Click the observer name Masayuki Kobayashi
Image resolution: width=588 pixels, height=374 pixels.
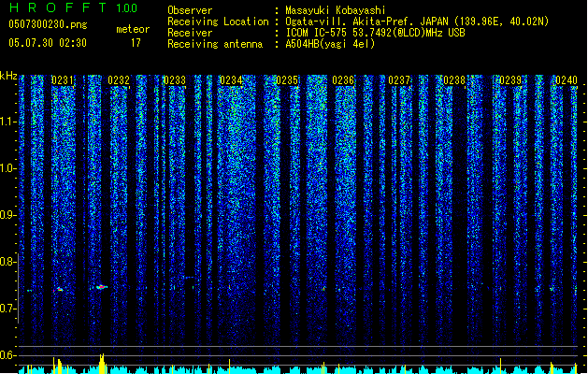coord(336,10)
